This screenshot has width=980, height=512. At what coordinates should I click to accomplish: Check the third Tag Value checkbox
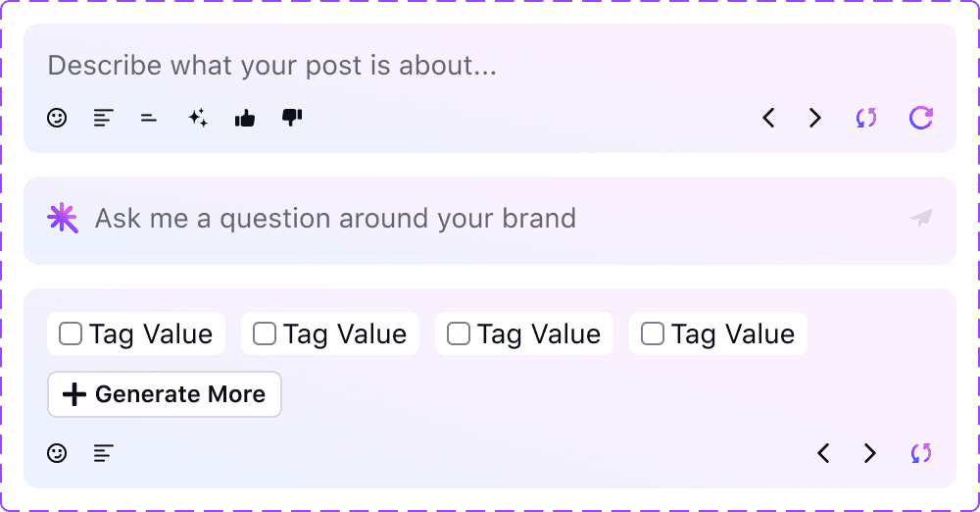point(459,333)
